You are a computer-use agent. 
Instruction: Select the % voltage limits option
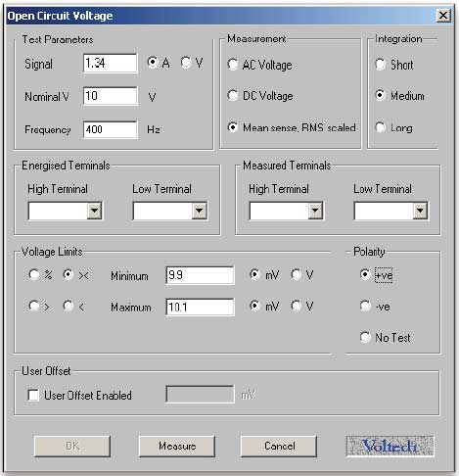pyautogui.click(x=34, y=274)
